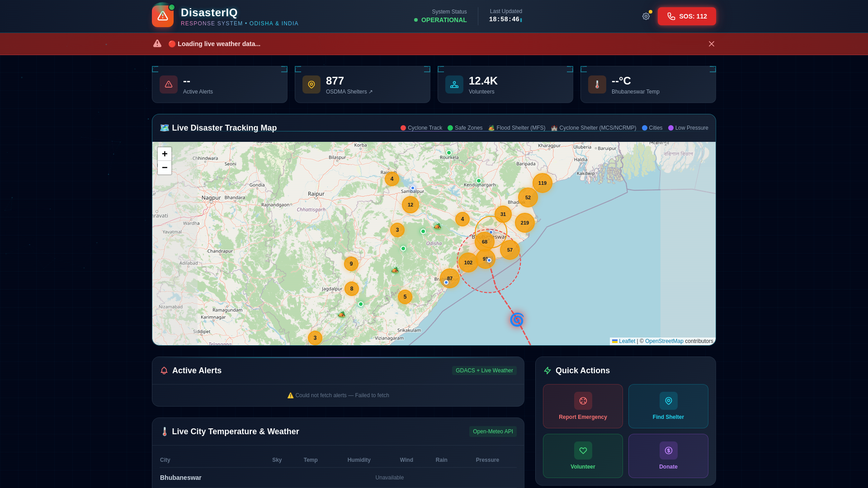The width and height of the screenshot is (868, 488).
Task: Click the Low Pressure legend entry
Action: (688, 128)
